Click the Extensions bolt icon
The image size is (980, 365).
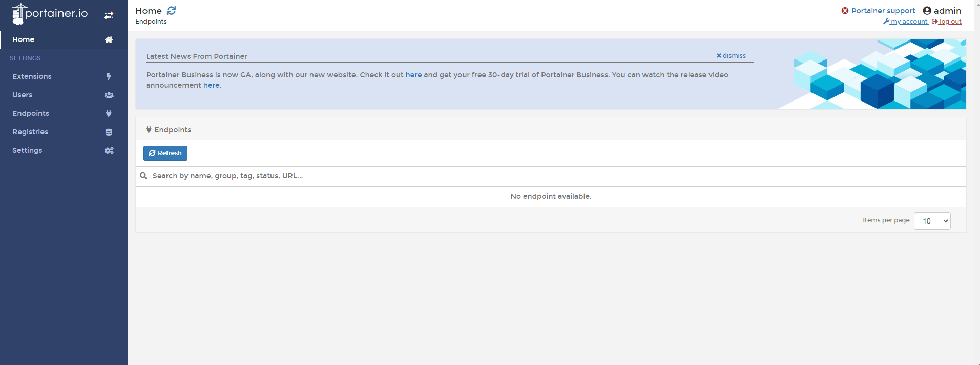(109, 76)
